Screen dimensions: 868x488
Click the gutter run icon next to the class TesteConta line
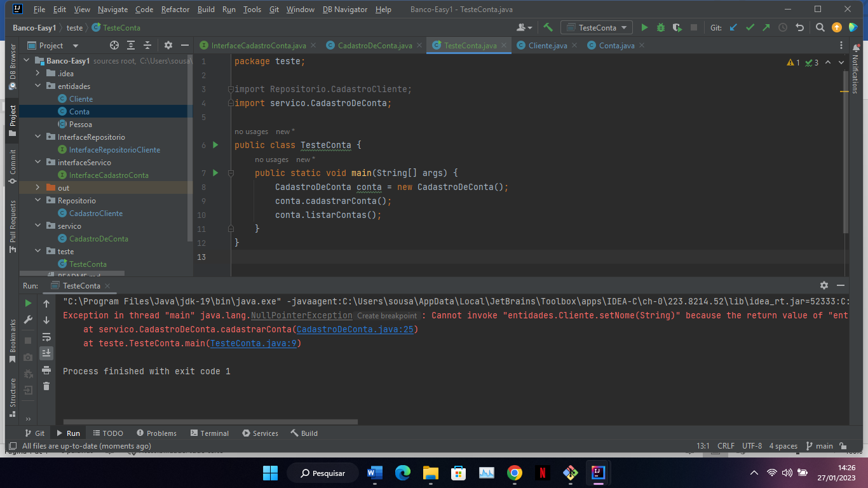(215, 145)
